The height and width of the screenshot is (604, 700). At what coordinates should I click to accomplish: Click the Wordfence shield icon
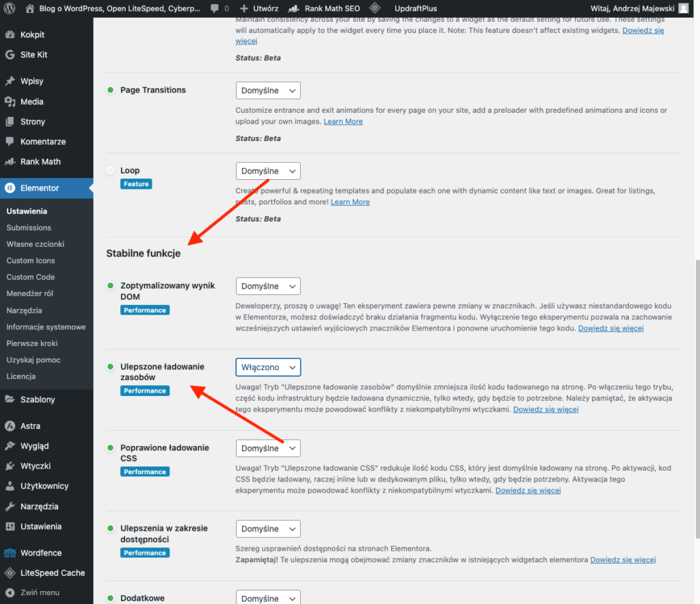point(10,553)
